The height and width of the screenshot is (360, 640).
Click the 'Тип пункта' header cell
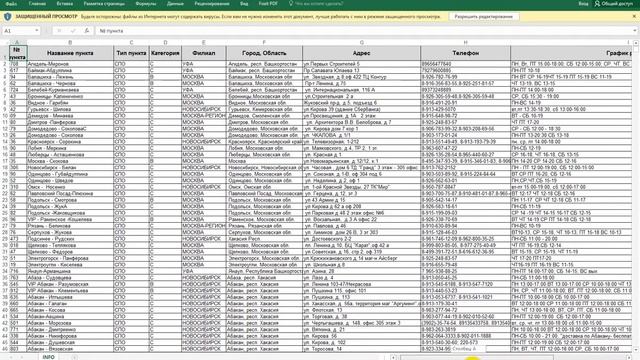coord(131,53)
